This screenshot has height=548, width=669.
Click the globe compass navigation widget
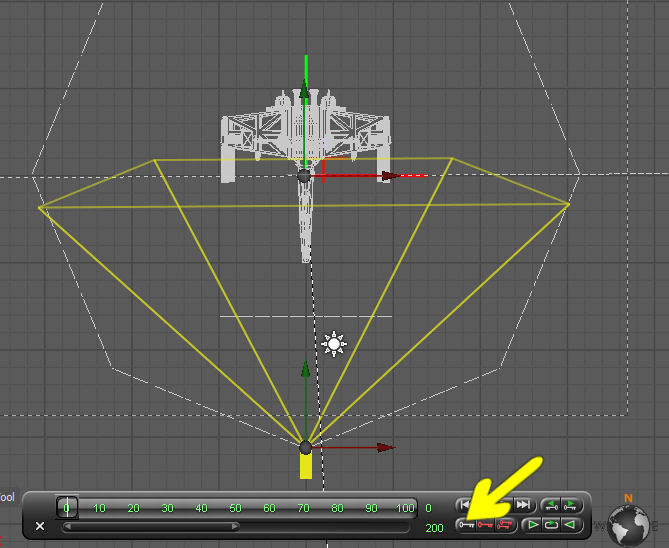(x=629, y=523)
